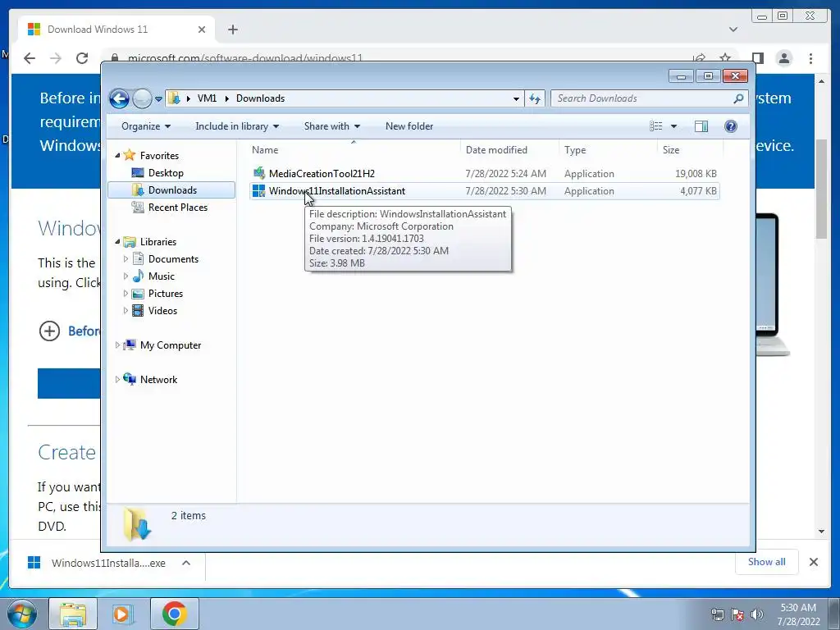This screenshot has width=840, height=630.
Task: Click New folder button
Action: click(x=409, y=126)
